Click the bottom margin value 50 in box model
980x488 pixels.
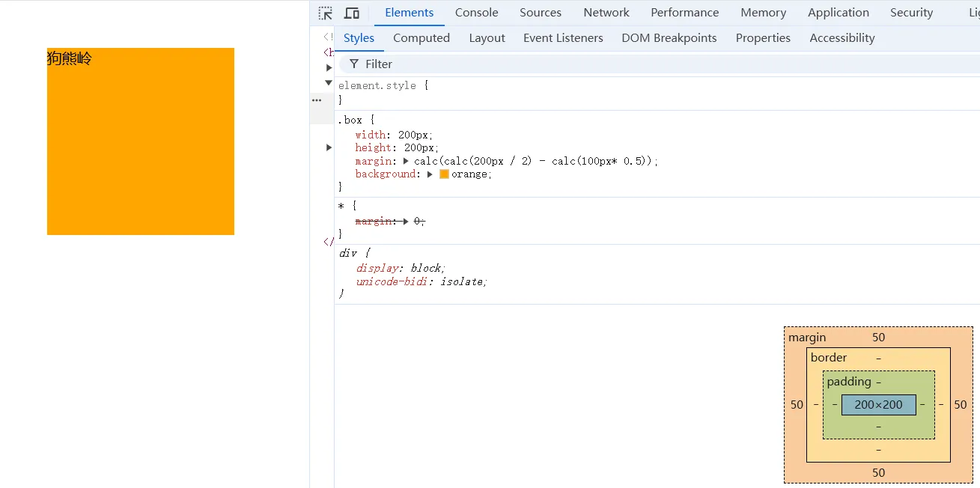tap(879, 473)
